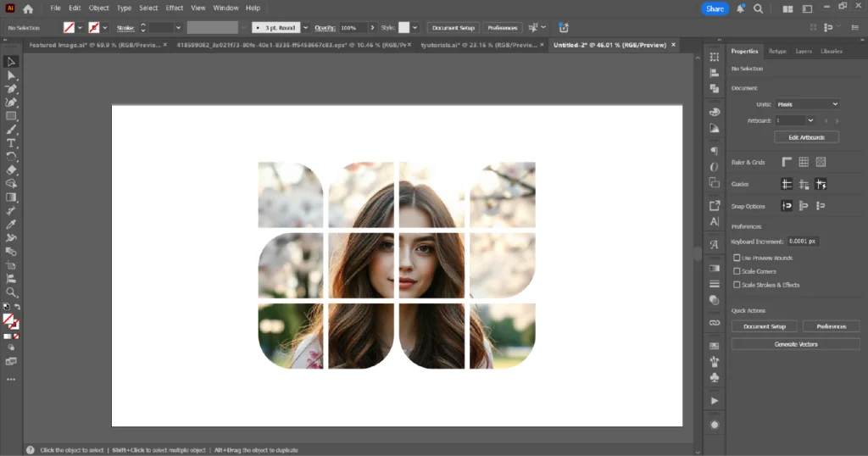Swap fill and stroke colors
The image size is (868, 456).
(x=17, y=307)
